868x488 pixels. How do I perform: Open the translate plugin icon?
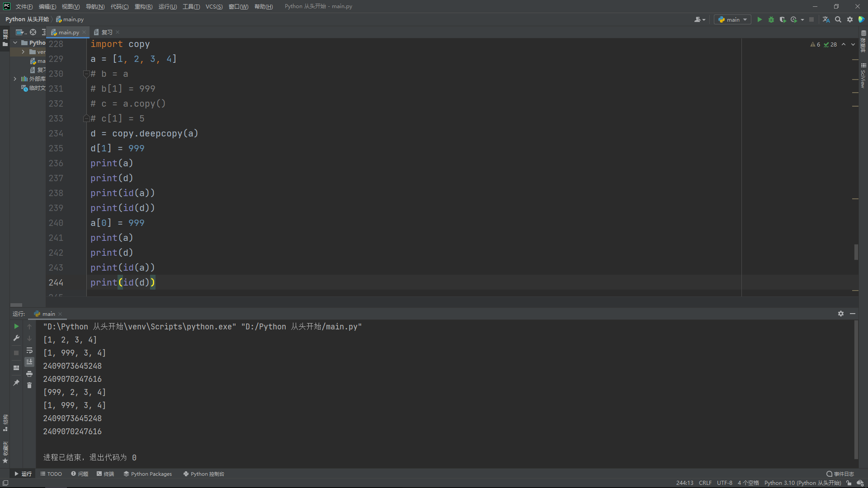tap(826, 19)
